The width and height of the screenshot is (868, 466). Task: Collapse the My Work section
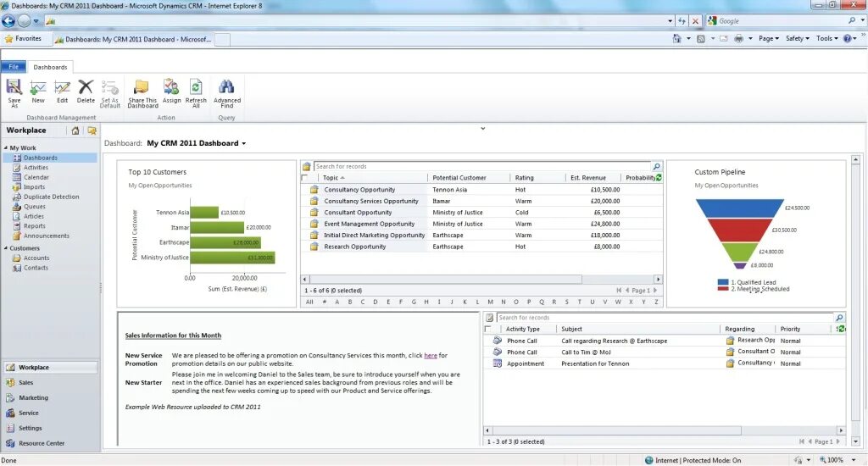coord(6,147)
